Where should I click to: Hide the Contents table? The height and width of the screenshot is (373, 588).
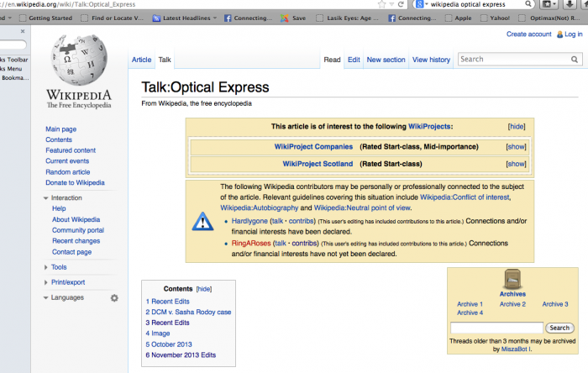pos(203,289)
